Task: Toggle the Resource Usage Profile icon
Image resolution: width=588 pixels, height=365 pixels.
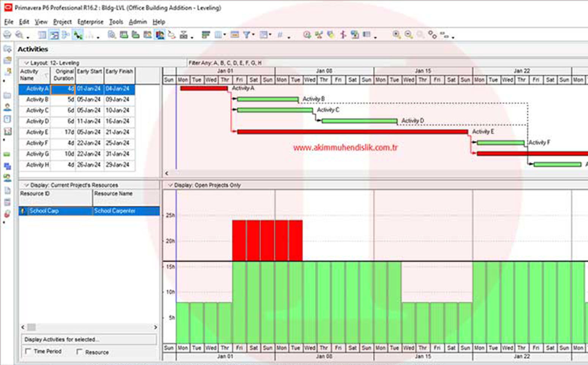Action: pos(160,35)
